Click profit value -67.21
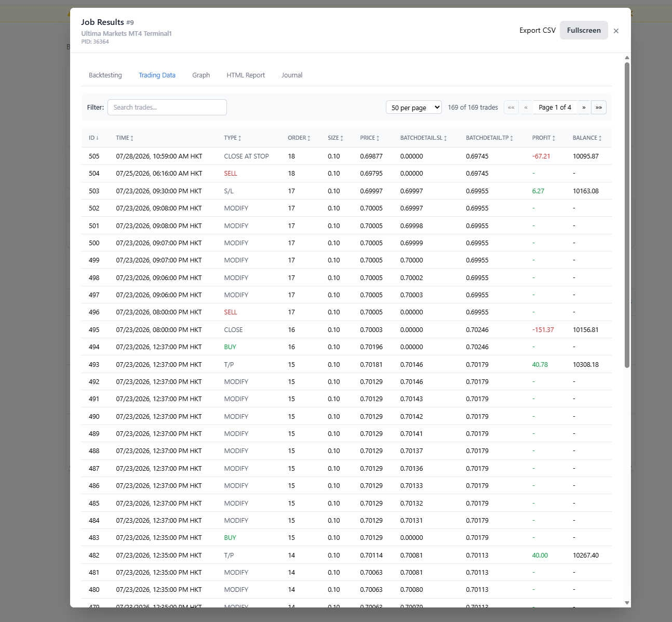This screenshot has height=622, width=672. point(541,156)
